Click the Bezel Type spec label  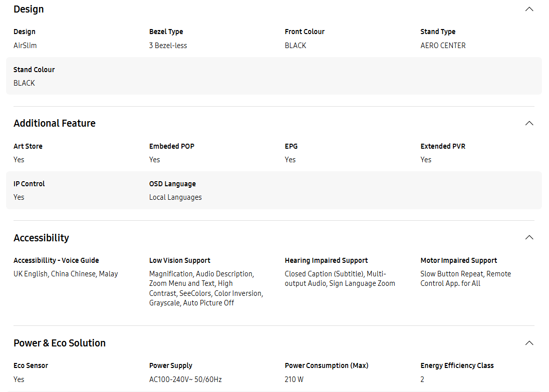166,32
